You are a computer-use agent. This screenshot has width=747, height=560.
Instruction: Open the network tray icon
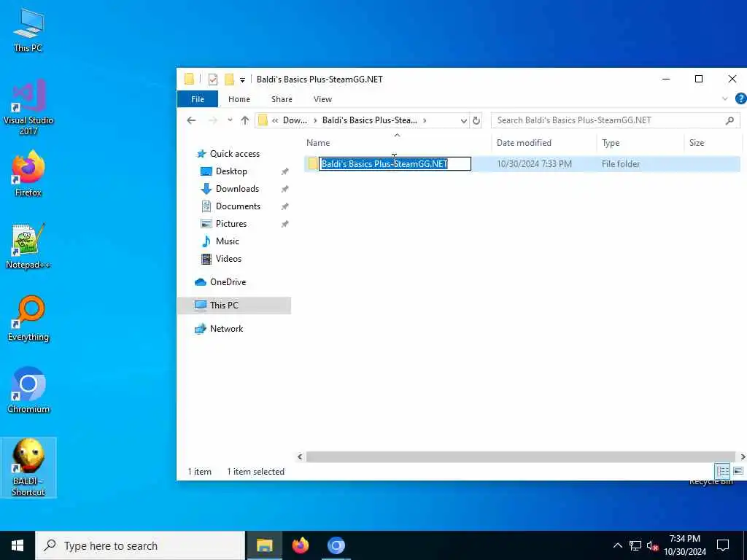635,545
